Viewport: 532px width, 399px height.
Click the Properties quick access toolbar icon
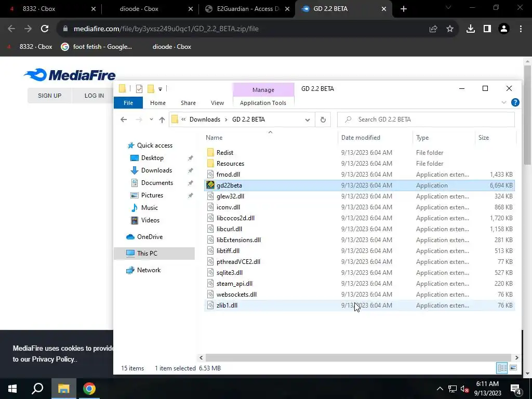[x=139, y=89]
